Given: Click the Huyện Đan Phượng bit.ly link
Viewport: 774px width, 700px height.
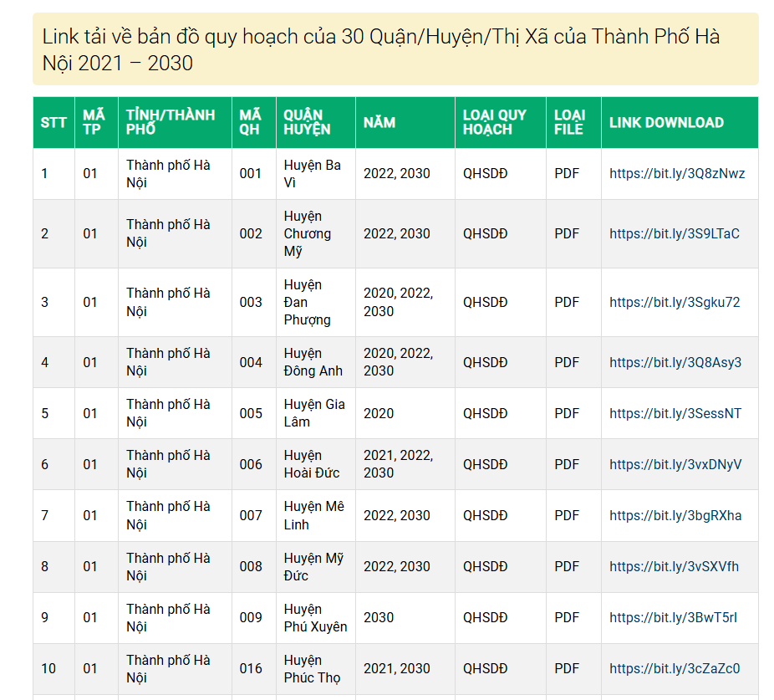Looking at the screenshot, I should pyautogui.click(x=674, y=302).
